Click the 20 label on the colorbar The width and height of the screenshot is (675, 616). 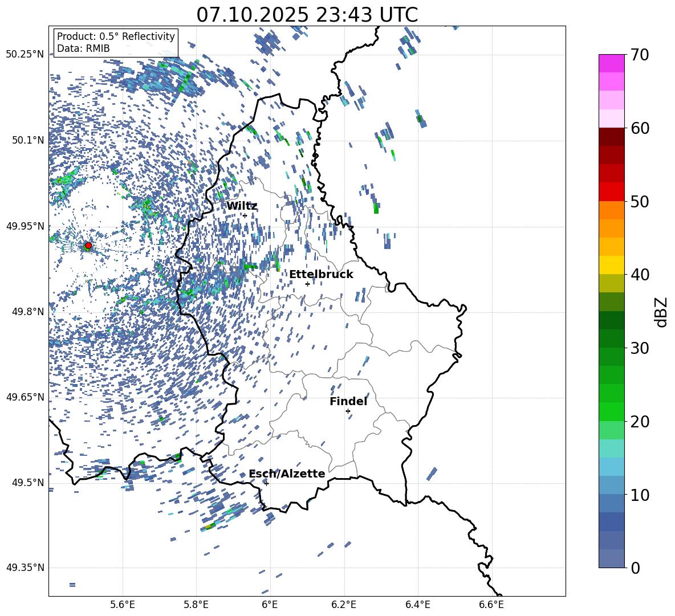pos(640,422)
